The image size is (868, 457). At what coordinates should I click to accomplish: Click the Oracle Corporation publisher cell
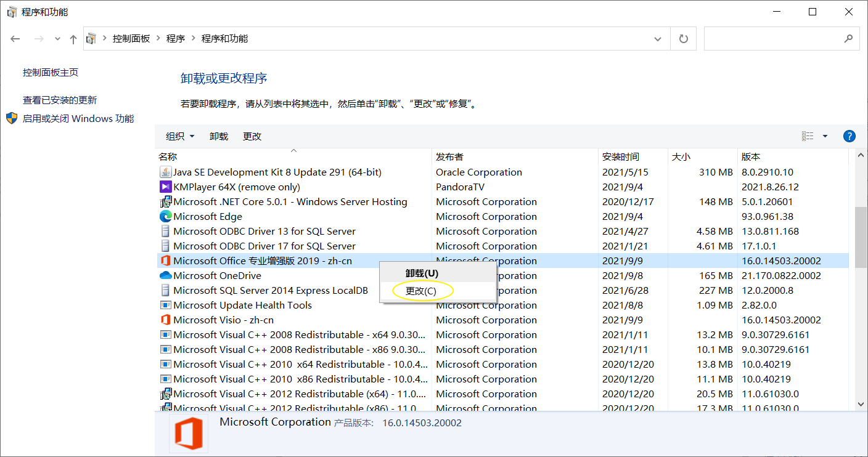point(479,172)
